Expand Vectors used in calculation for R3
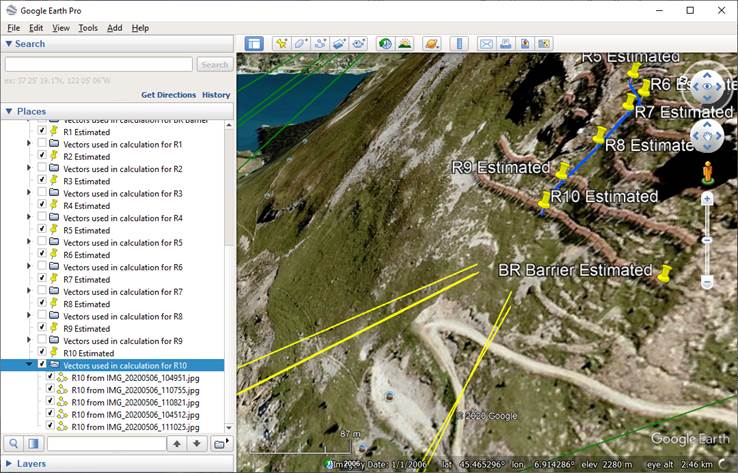 (x=29, y=192)
